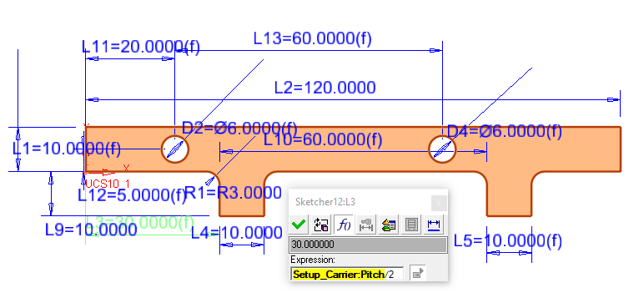Viewport: 644px width, 303px height.
Task: Click the swap/replace geometry icon
Action: 321,225
